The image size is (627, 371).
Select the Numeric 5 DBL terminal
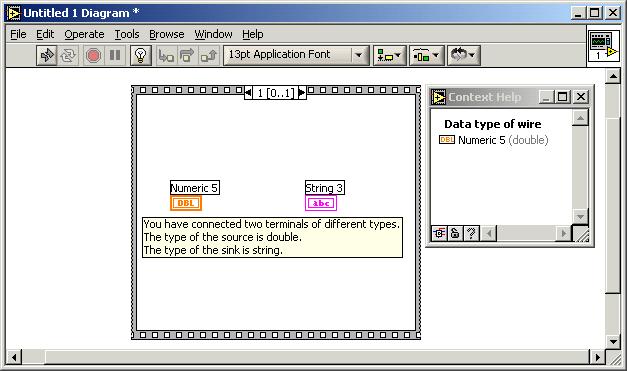[x=186, y=203]
